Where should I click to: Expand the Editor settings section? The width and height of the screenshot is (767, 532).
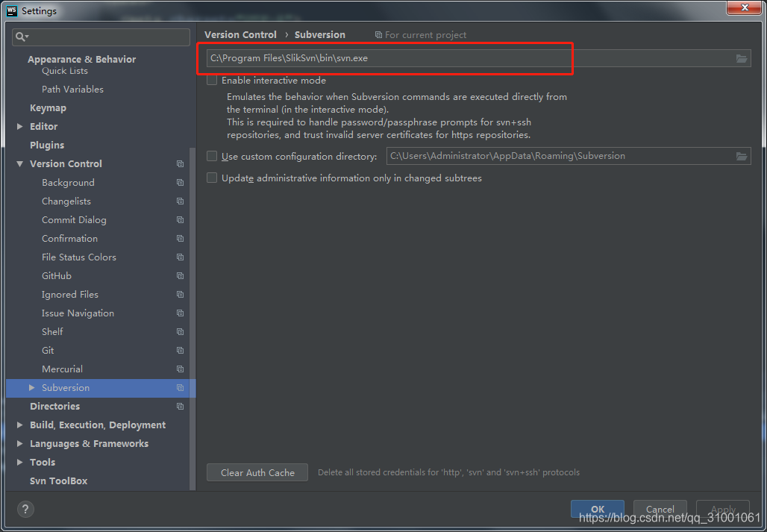click(x=20, y=127)
